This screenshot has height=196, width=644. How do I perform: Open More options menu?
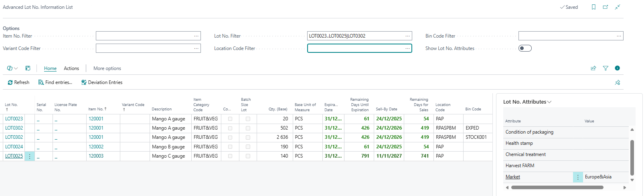[107, 68]
